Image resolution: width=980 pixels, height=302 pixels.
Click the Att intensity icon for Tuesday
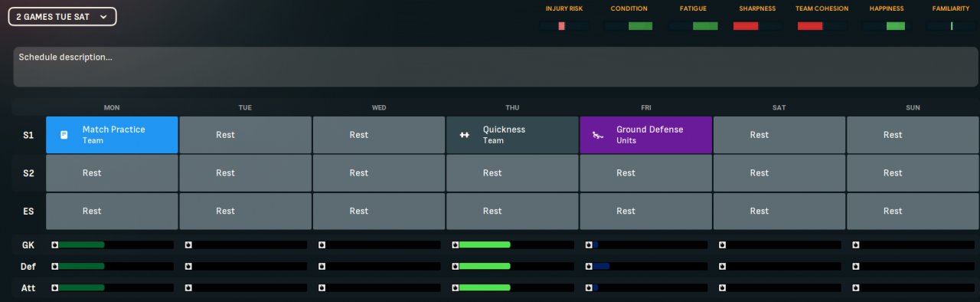pos(188,288)
